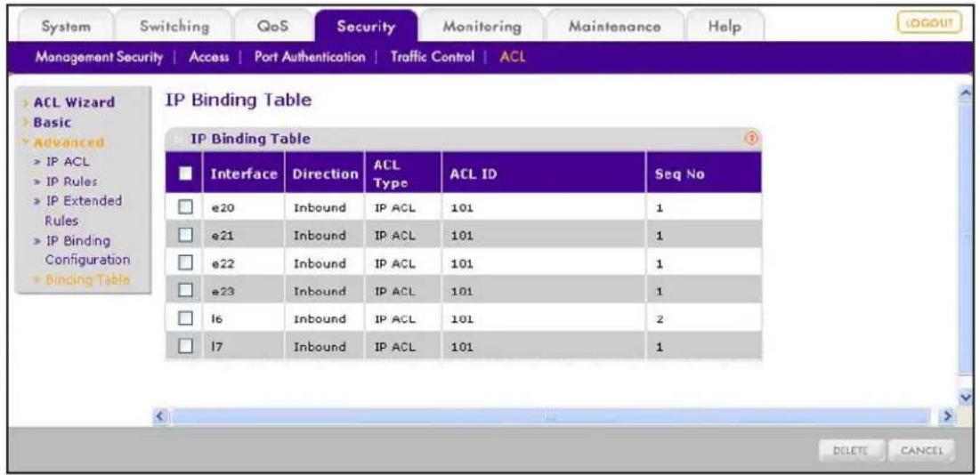The width and height of the screenshot is (980, 475).
Task: Click Seq No value 2 in row l6
Action: pos(659,318)
